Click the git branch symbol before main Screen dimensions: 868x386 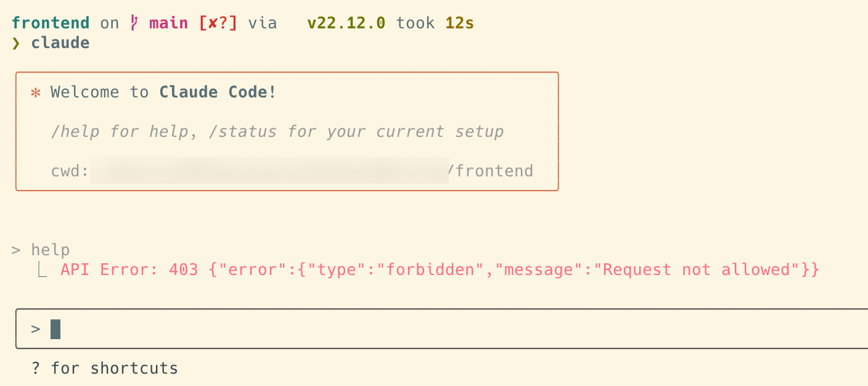(x=134, y=23)
